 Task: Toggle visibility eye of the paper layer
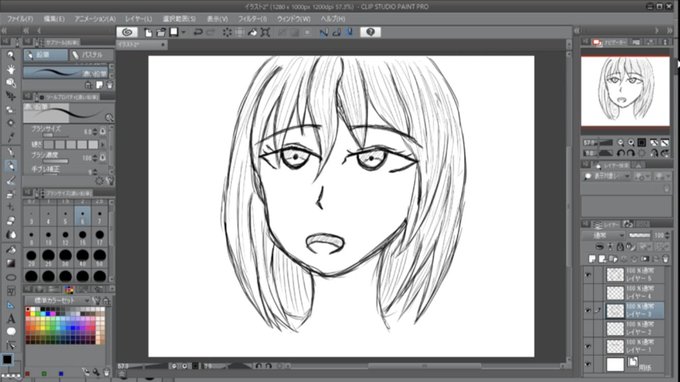coord(588,364)
